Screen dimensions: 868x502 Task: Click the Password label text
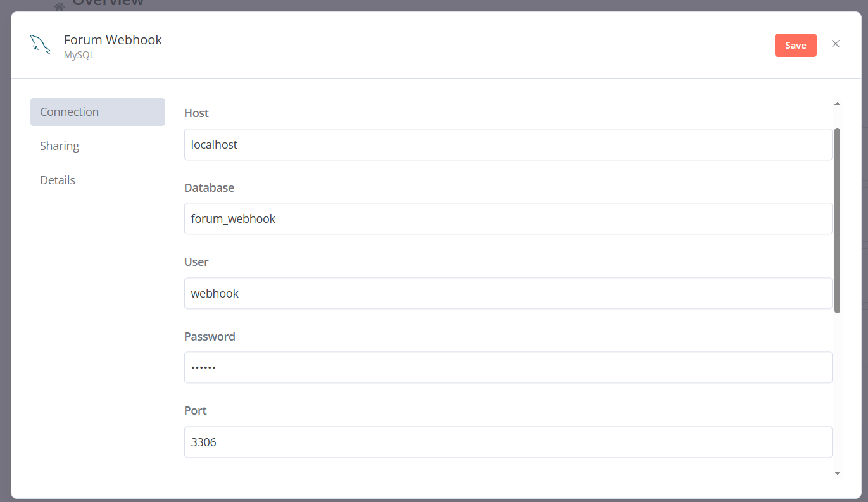coord(210,337)
